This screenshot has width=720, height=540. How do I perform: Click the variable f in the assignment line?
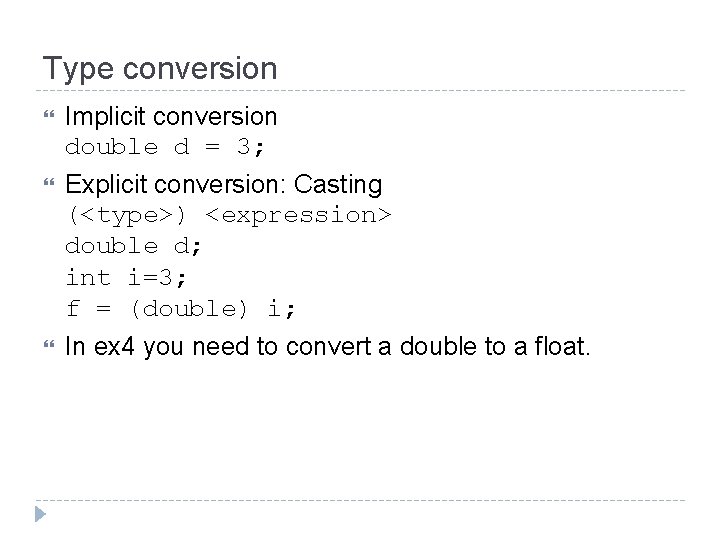click(x=72, y=308)
